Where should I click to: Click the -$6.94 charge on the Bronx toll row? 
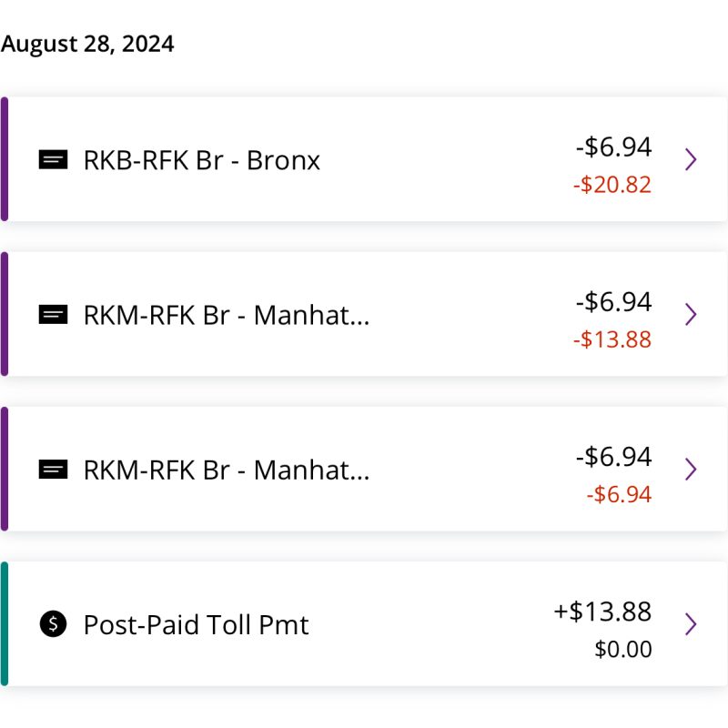click(613, 147)
